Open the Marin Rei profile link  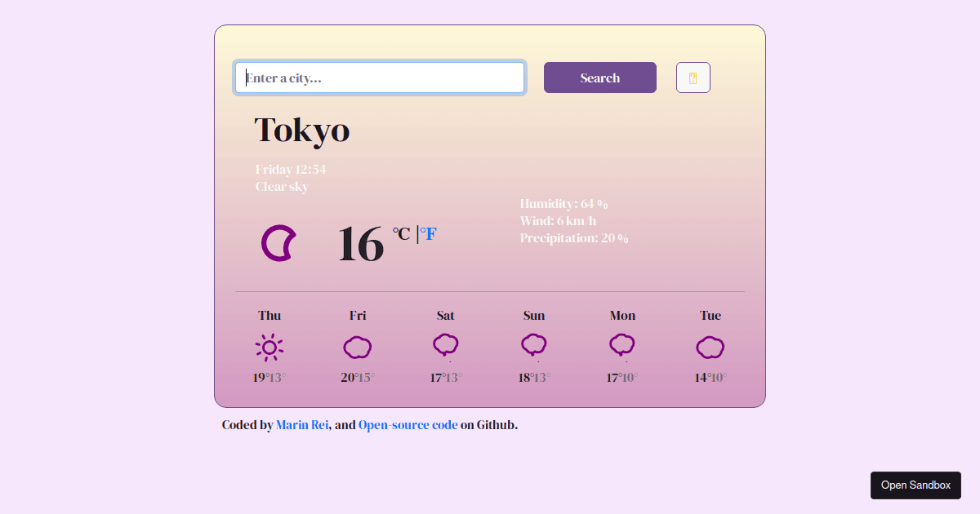coord(302,424)
